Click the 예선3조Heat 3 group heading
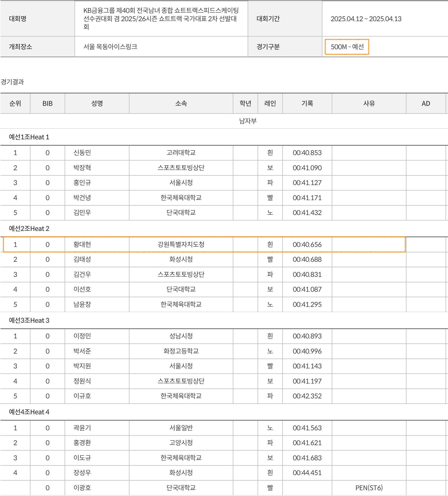Image resolution: width=448 pixels, height=496 pixels. [29, 320]
